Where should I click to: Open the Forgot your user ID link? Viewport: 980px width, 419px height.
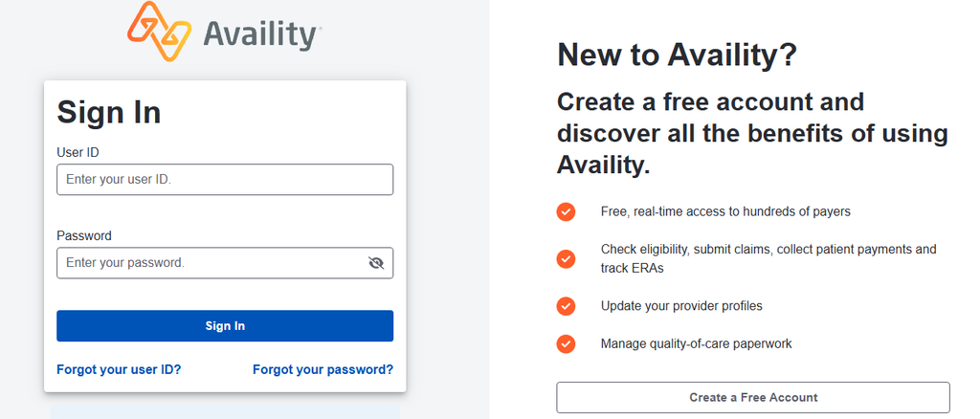(x=119, y=369)
